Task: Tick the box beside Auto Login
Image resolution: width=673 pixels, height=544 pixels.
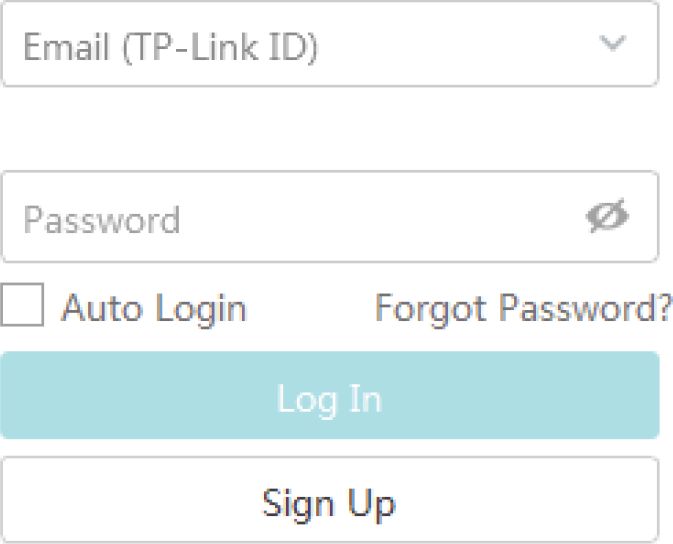Action: [x=22, y=306]
